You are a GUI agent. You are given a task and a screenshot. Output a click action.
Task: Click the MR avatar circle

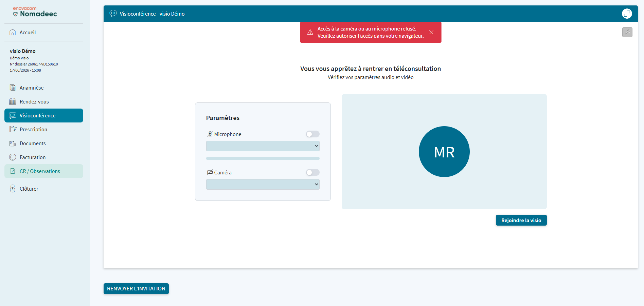pos(444,152)
